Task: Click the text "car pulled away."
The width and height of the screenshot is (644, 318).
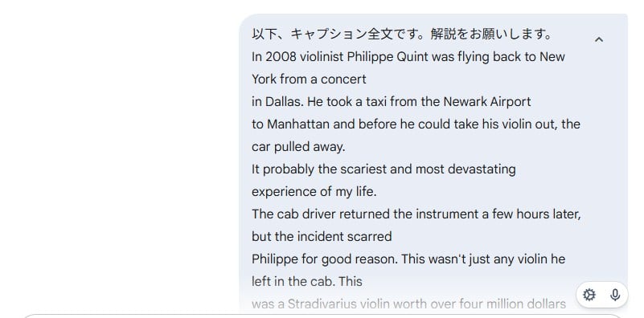Action: click(x=298, y=147)
